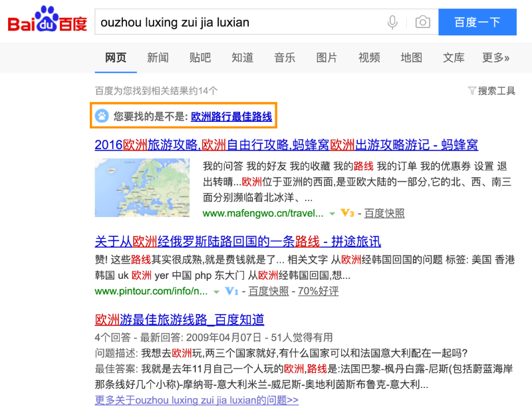Click inside the search input field
Viewport: 532px width, 410px height.
233,21
